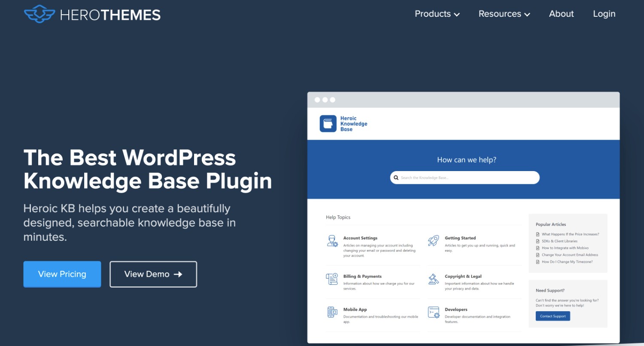Click the magnifier icon in search bar
This screenshot has width=644, height=346.
(x=396, y=178)
